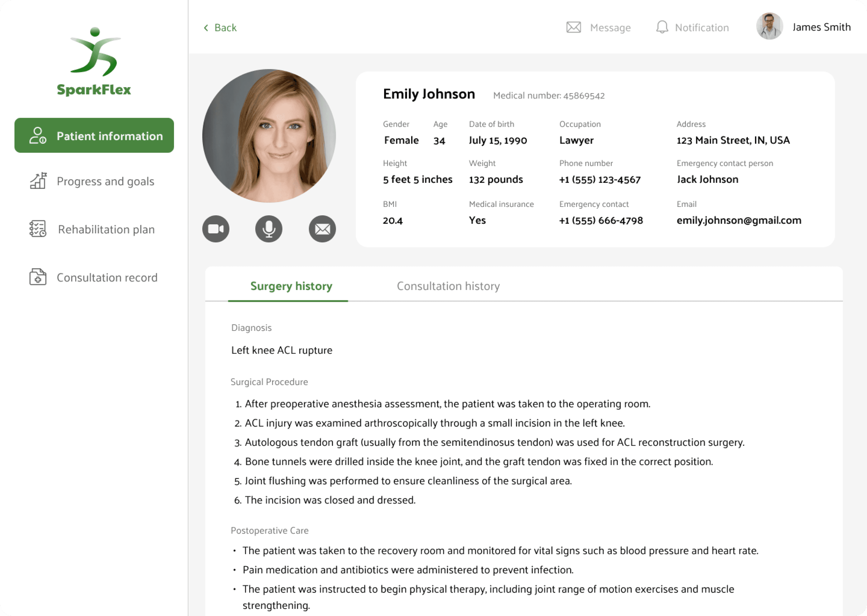Viewport: 867px width, 616px height.
Task: Select the Surgery history tab
Action: click(291, 286)
